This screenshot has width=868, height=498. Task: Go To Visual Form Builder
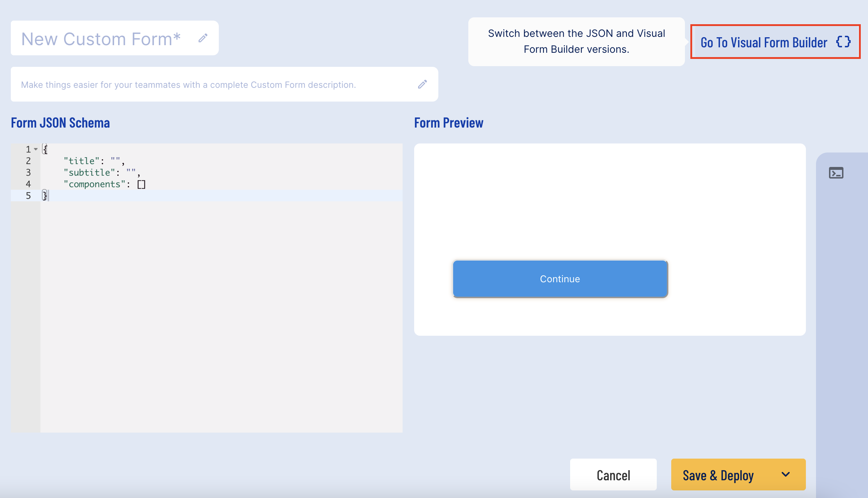tap(764, 42)
